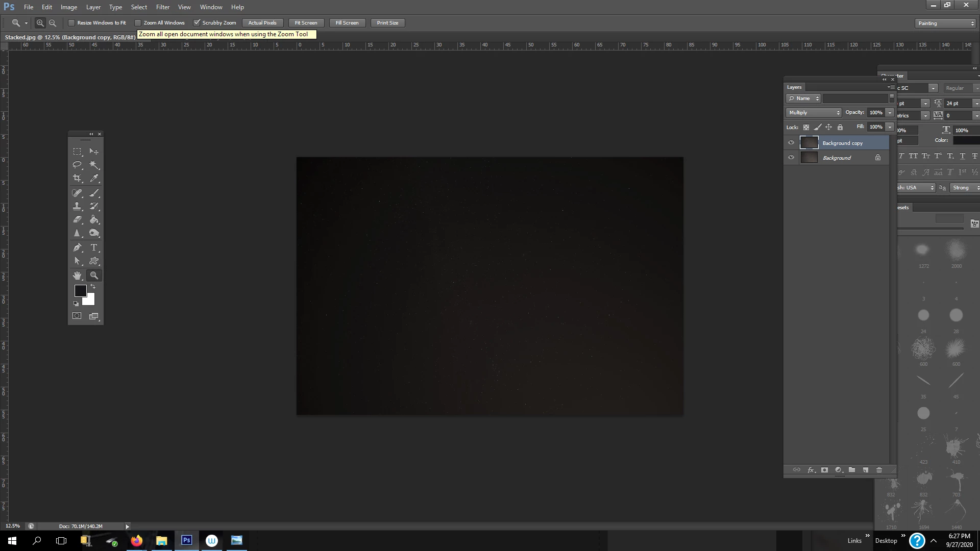The height and width of the screenshot is (551, 980).
Task: Select the Crop tool
Action: (77, 178)
